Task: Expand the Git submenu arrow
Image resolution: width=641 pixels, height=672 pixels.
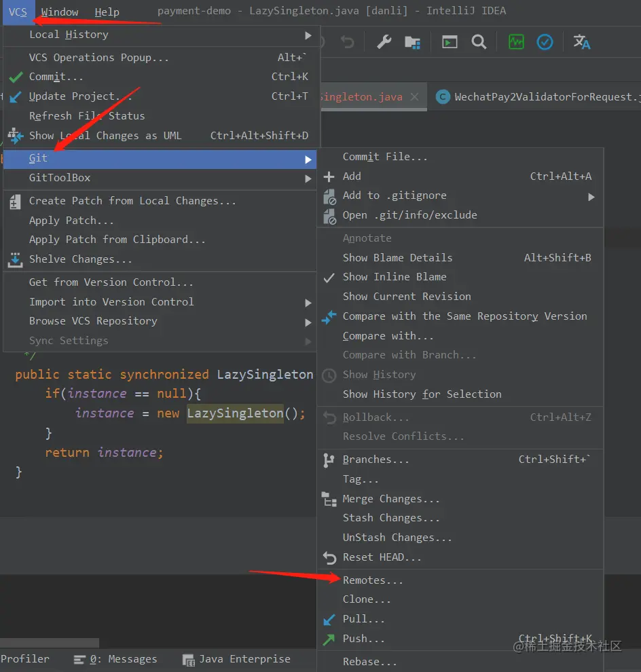Action: [308, 160]
